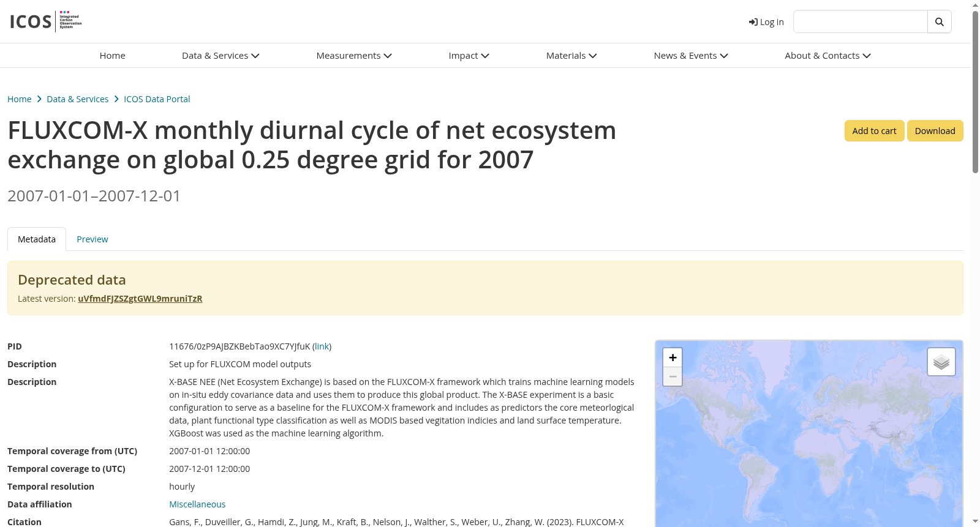Focus the site search field
Image resolution: width=980 pixels, height=527 pixels.
[x=861, y=21]
